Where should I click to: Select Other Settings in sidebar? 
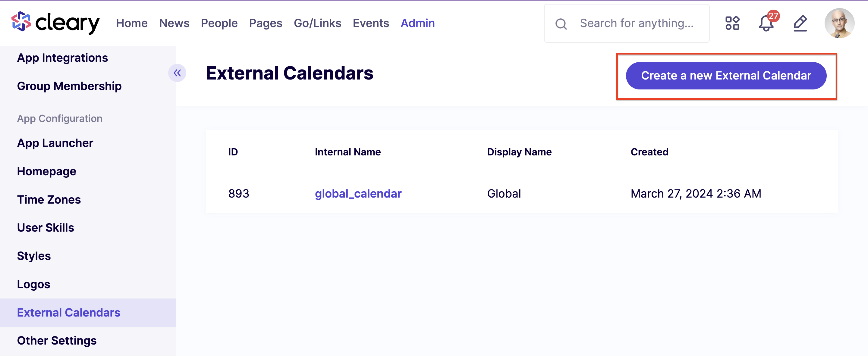point(57,341)
